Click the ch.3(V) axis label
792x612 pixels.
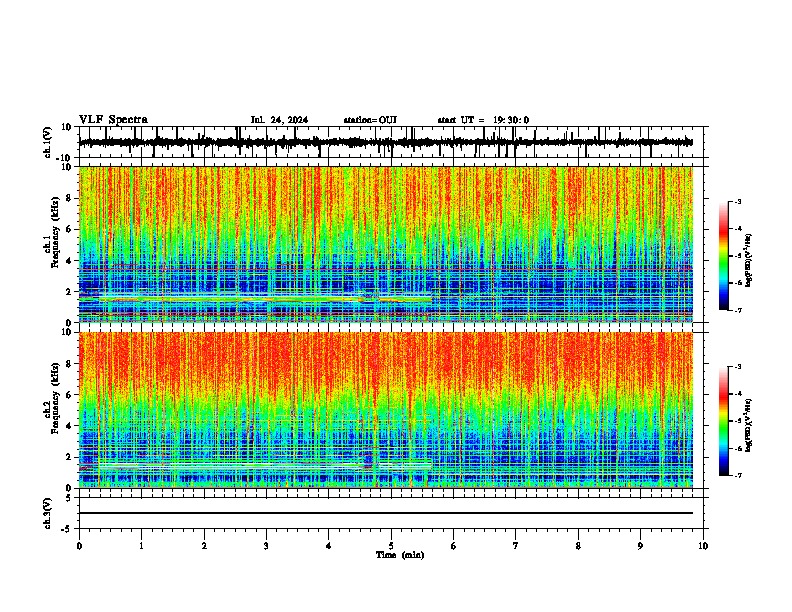48,513
